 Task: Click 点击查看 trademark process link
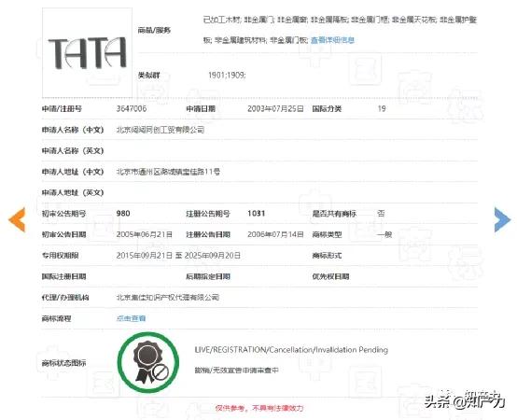pos(131,318)
